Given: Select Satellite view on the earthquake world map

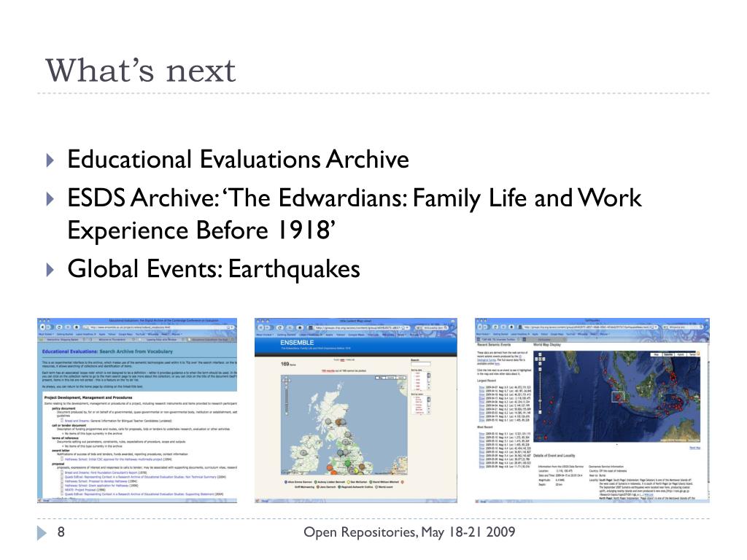Looking at the screenshot, I should [668, 355].
